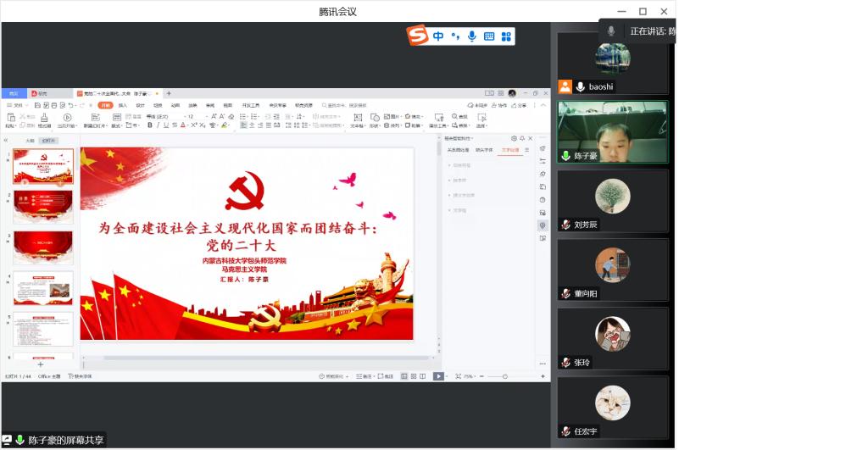Open the Sogou soft keyboard icon
Viewport: 868px width, 450px height.
pyautogui.click(x=489, y=36)
